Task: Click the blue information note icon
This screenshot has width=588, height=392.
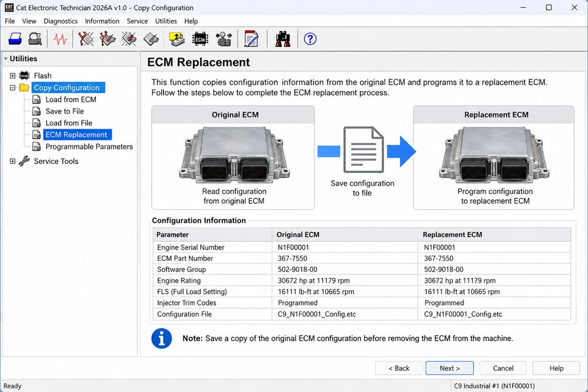Action: pyautogui.click(x=162, y=339)
